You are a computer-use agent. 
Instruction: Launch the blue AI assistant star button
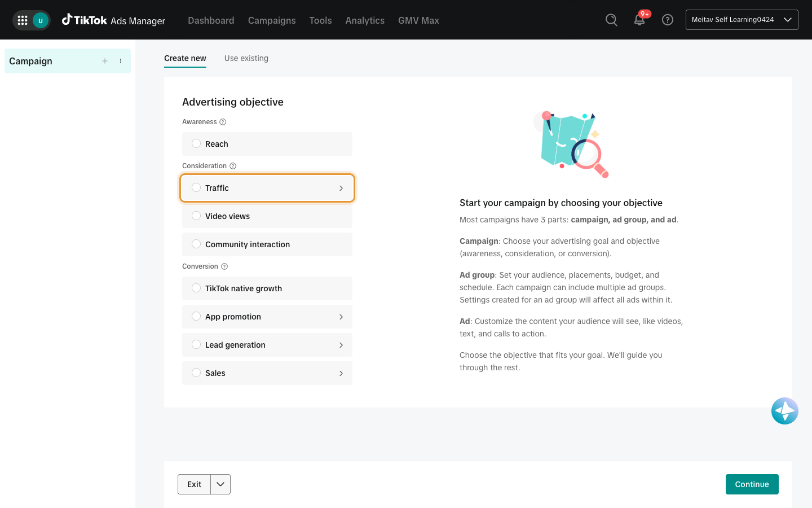tap(785, 411)
